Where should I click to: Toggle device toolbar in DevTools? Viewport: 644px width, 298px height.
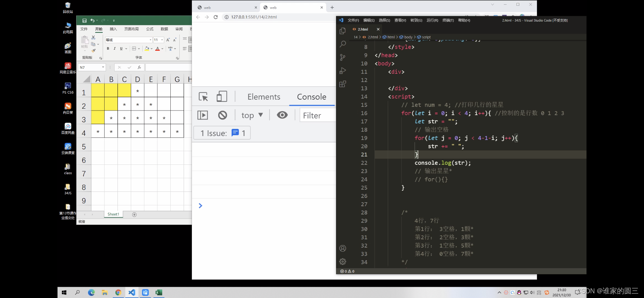222,96
